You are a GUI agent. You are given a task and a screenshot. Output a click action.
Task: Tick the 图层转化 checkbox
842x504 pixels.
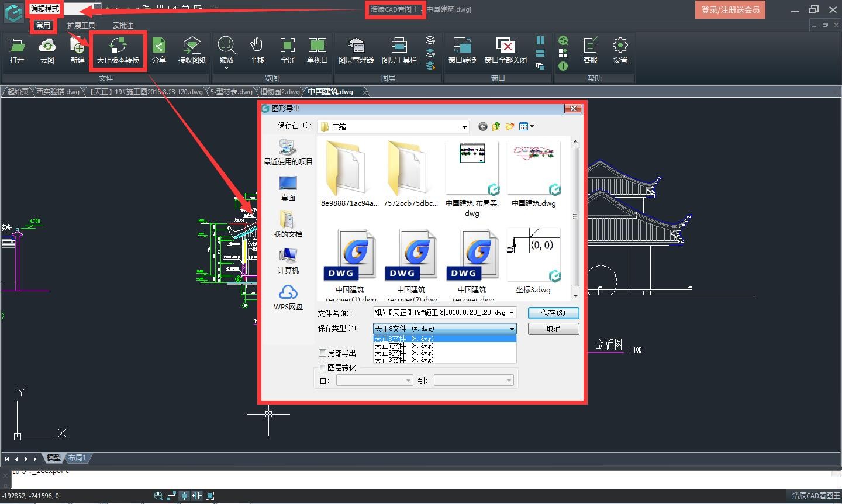click(x=322, y=367)
